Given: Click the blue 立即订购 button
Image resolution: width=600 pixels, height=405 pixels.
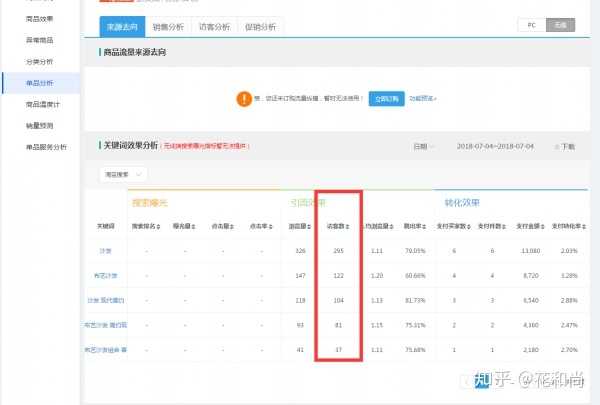Looking at the screenshot, I should [x=384, y=98].
